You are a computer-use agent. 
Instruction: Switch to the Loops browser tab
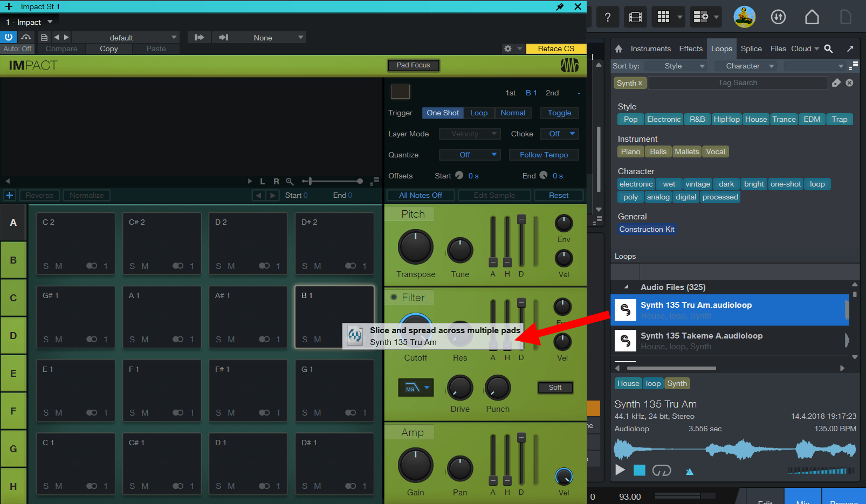(721, 49)
